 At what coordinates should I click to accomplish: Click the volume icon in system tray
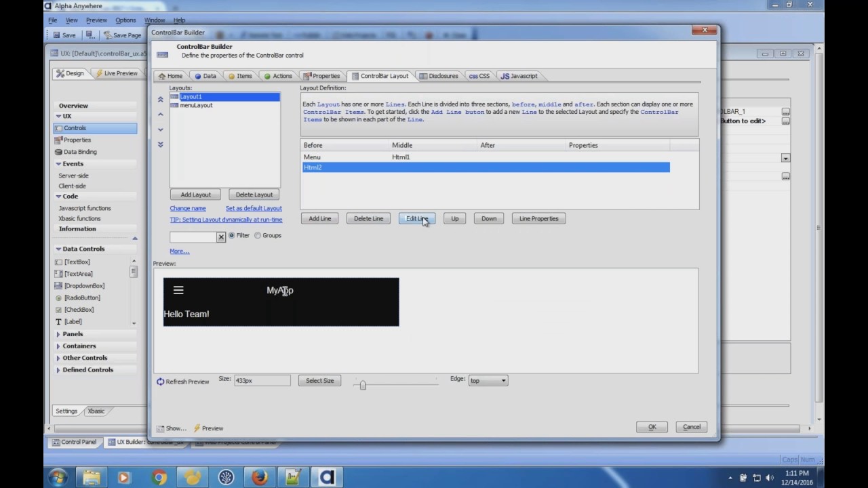771,478
